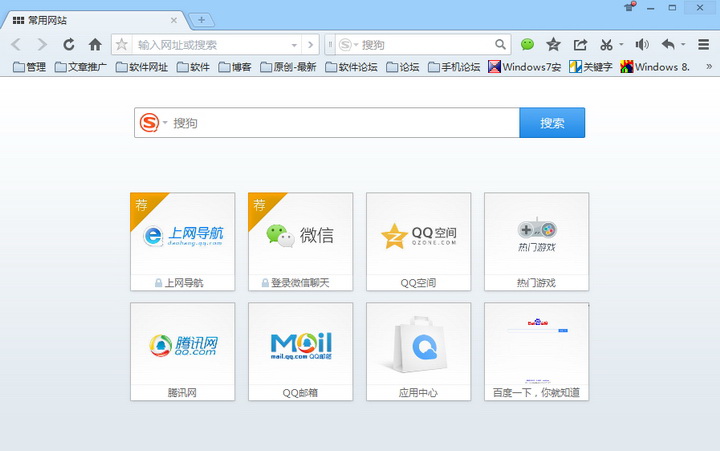Open the hamburger main menu
The height and width of the screenshot is (451, 720).
[x=703, y=45]
